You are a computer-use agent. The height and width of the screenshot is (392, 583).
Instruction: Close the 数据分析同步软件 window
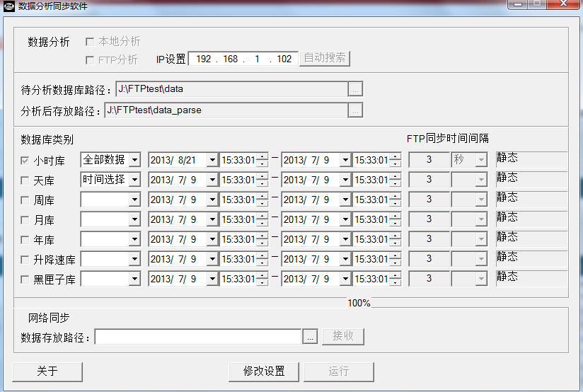click(564, 4)
